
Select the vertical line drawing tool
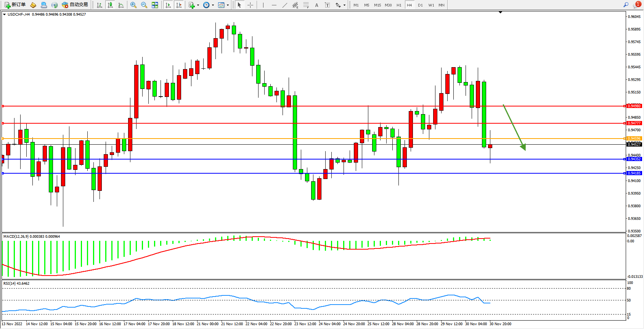click(x=263, y=5)
